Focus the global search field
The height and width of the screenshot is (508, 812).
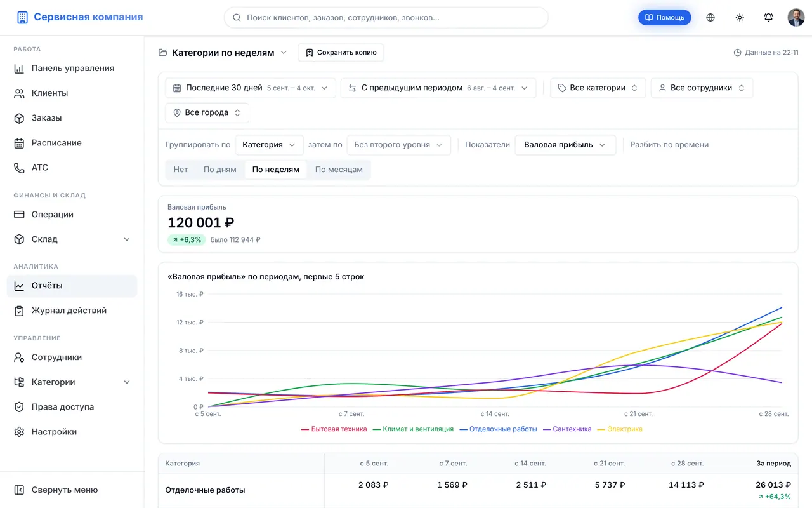386,18
